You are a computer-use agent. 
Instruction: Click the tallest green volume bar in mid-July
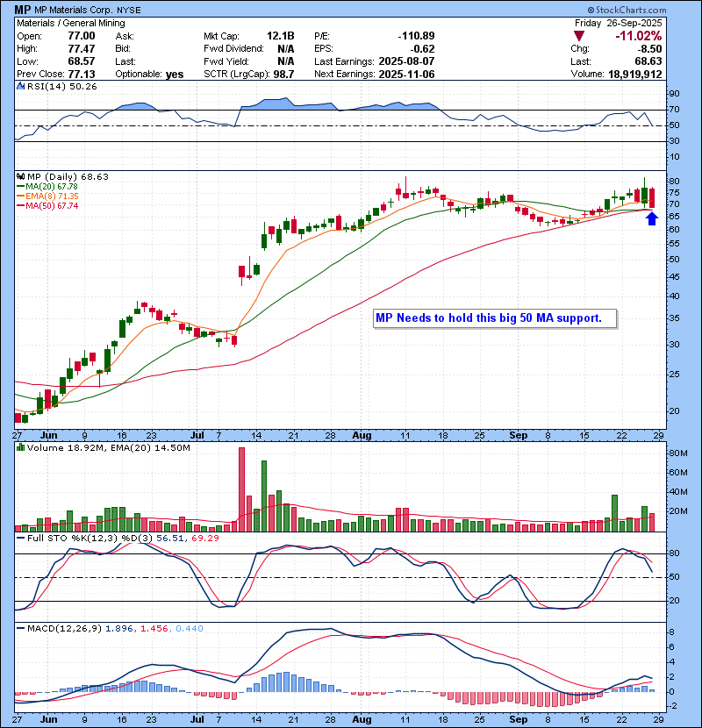tap(264, 496)
